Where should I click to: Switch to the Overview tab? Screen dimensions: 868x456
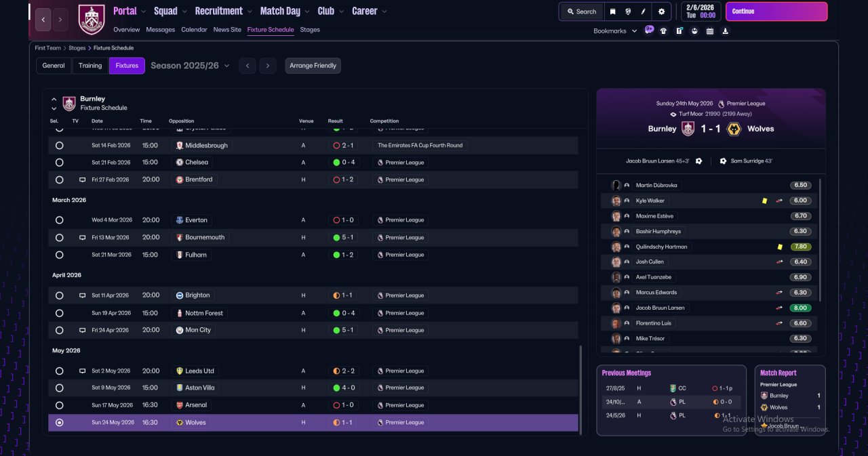(127, 30)
